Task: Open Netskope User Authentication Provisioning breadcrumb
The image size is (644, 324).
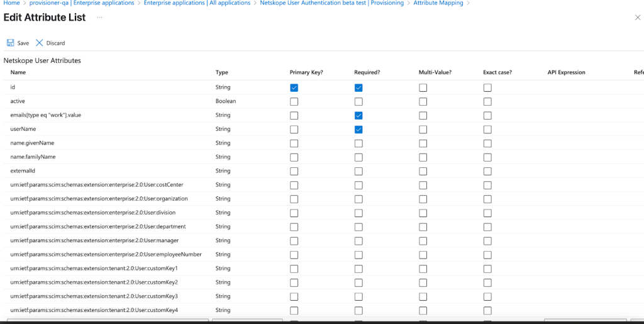Action: click(332, 3)
